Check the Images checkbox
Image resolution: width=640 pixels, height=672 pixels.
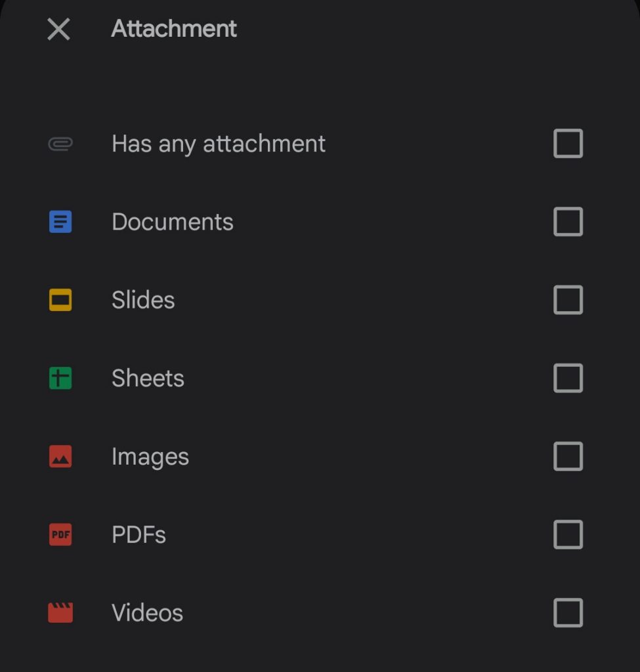click(x=567, y=456)
